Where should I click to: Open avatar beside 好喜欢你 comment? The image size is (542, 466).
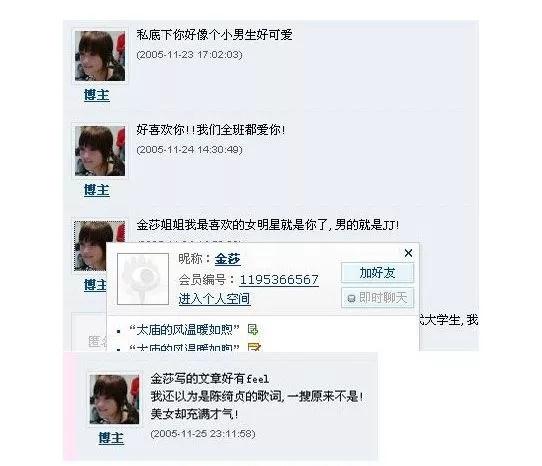(100, 151)
